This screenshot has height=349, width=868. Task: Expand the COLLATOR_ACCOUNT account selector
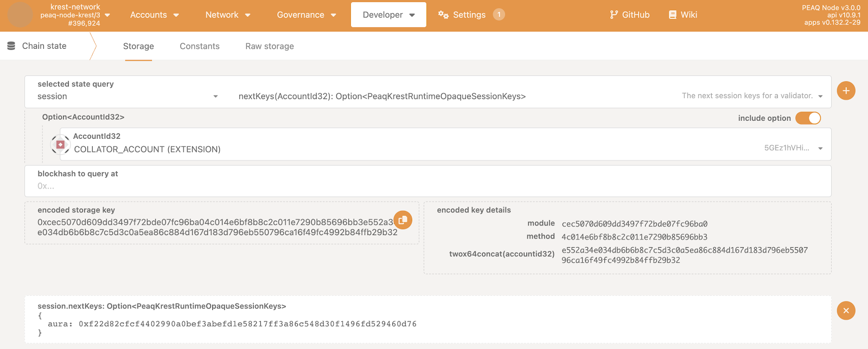820,148
